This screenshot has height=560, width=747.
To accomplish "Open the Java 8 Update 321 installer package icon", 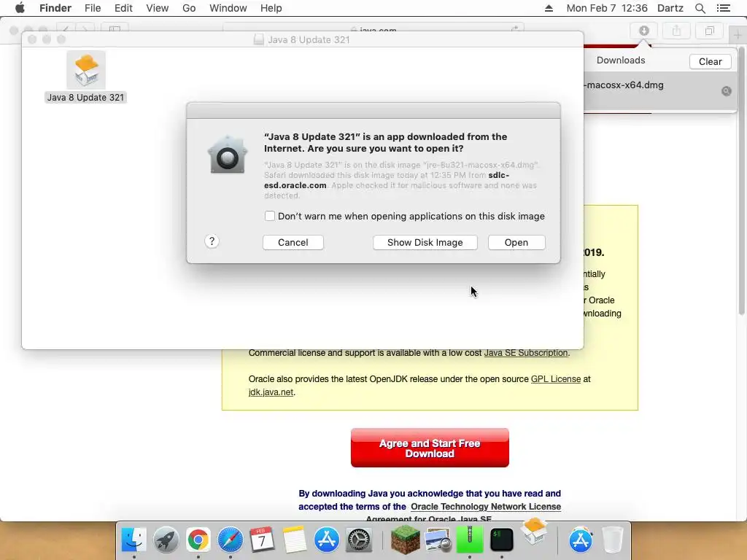I will point(86,70).
